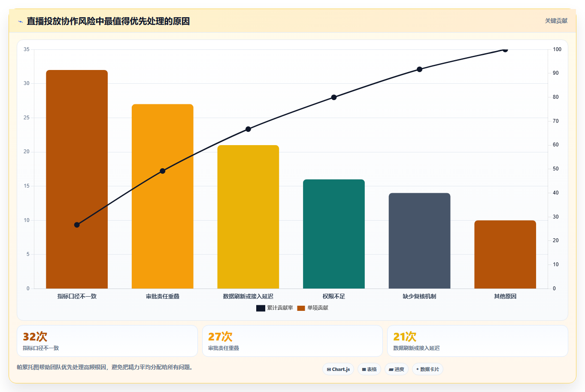585x392 pixels.
Task: Click the 进度 tag chip
Action: 397,369
